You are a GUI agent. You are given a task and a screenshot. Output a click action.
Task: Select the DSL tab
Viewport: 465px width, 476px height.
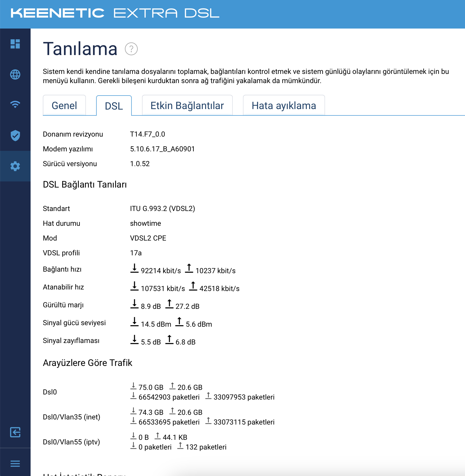pyautogui.click(x=114, y=106)
